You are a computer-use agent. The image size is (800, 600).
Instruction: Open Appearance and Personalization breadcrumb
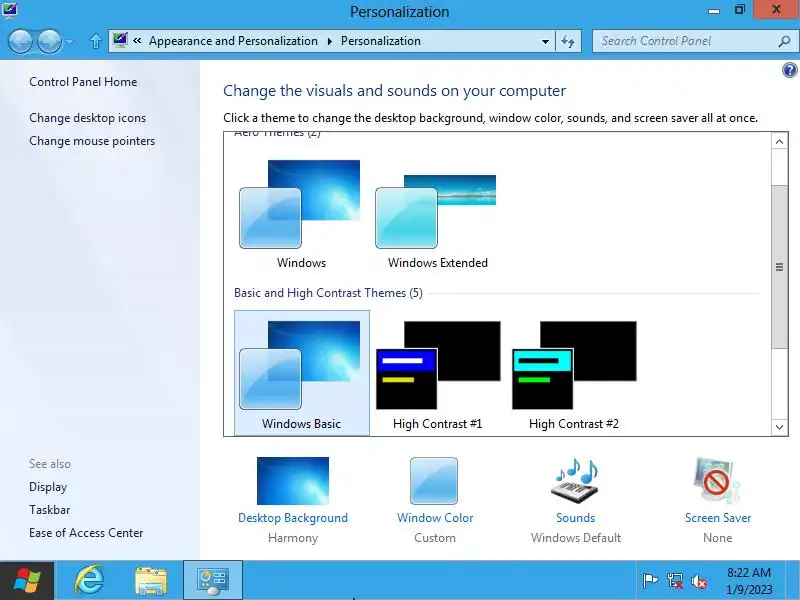(x=233, y=41)
